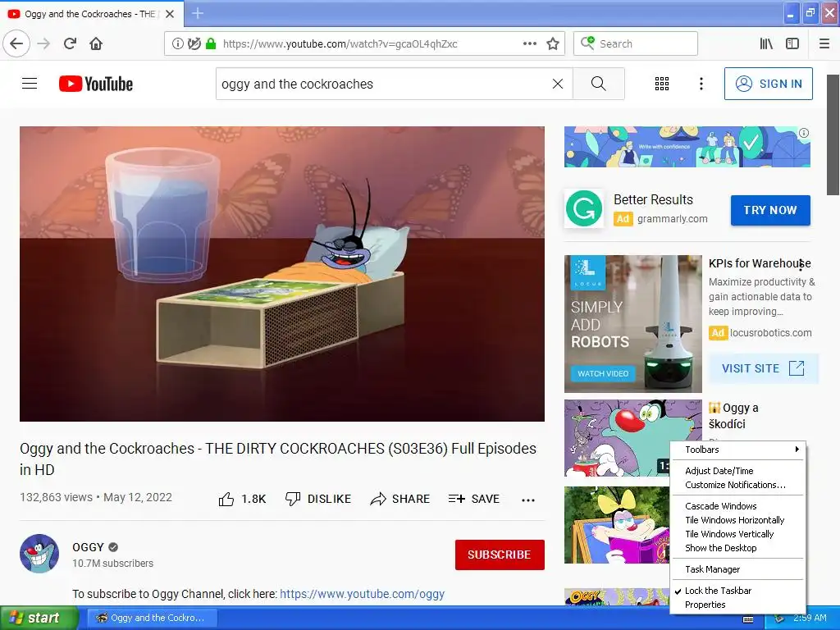Image resolution: width=840 pixels, height=630 pixels.
Task: Select Adjust Date/Time from the context menu
Action: tap(737, 471)
